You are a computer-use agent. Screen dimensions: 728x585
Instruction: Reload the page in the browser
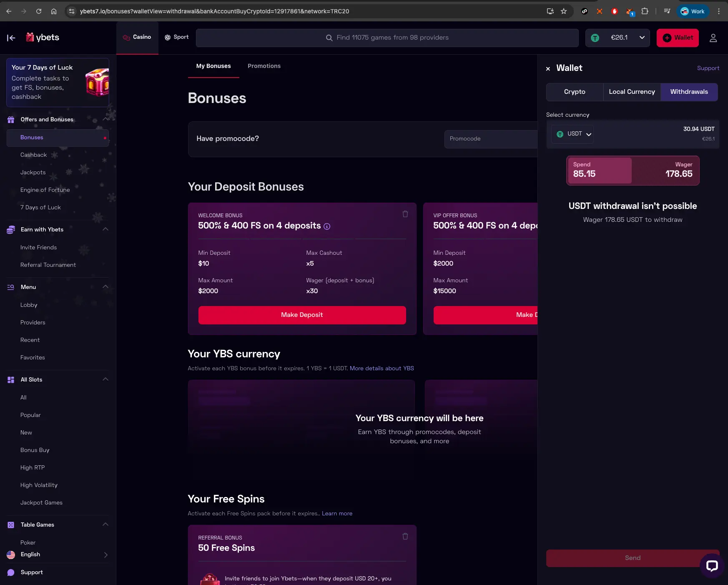point(39,11)
